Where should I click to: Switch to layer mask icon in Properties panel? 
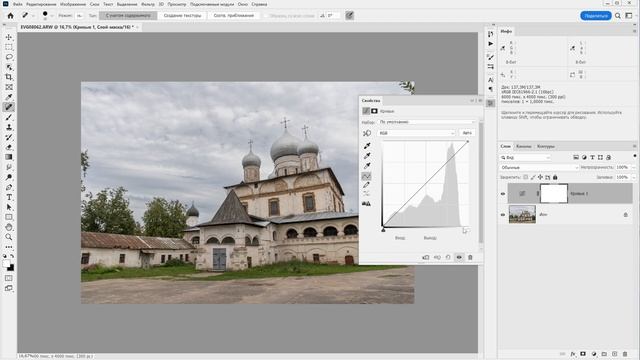(x=374, y=111)
